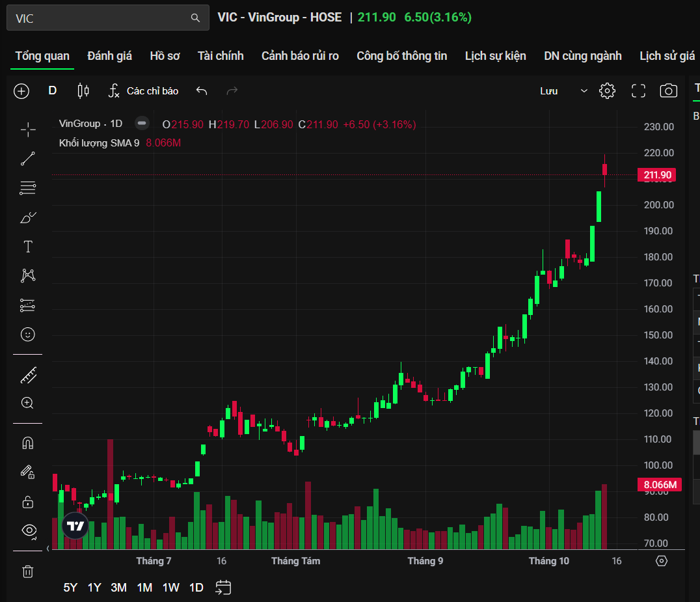This screenshot has height=602, width=700.
Task: Switch to the Tài chính tab
Action: click(x=221, y=56)
